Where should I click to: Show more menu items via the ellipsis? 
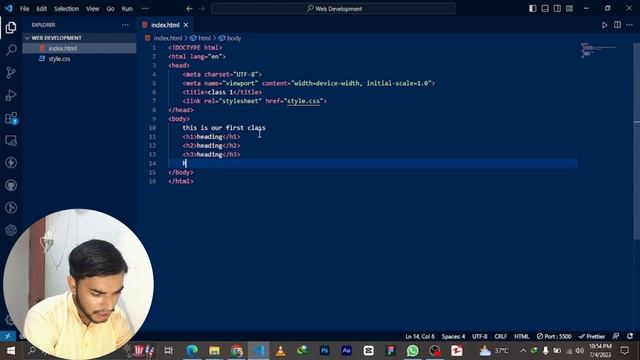[145, 9]
